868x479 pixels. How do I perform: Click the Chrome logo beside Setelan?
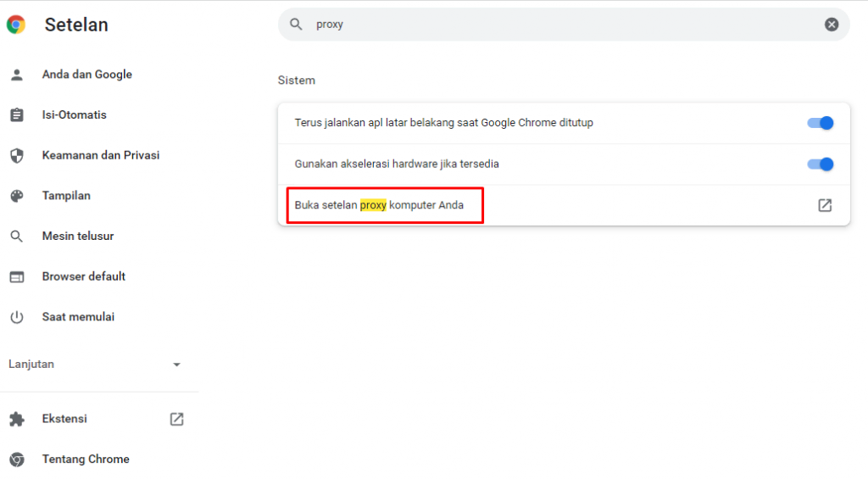click(16, 25)
